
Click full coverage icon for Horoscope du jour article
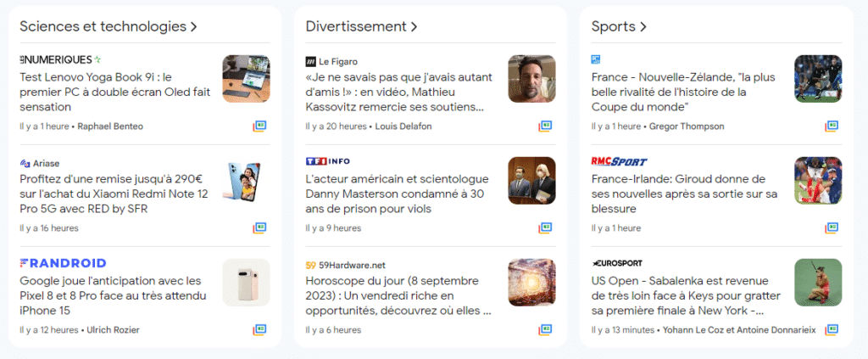pyautogui.click(x=545, y=329)
